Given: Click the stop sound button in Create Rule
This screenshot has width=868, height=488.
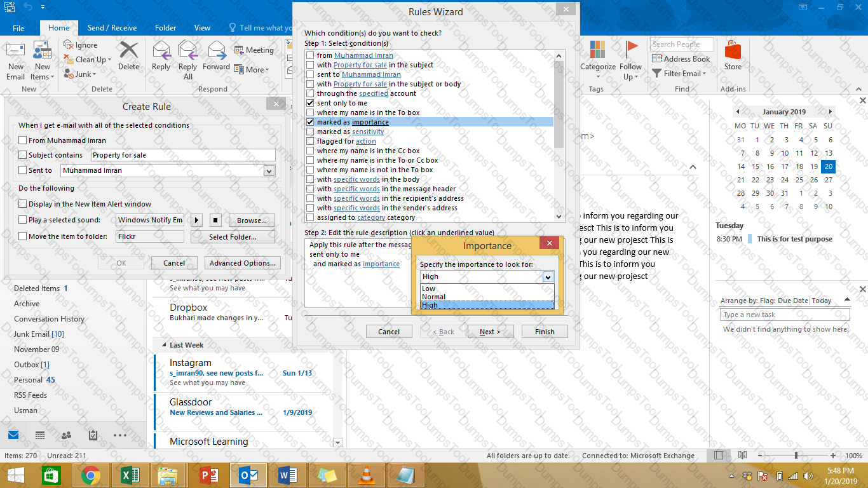Looking at the screenshot, I should (x=215, y=220).
